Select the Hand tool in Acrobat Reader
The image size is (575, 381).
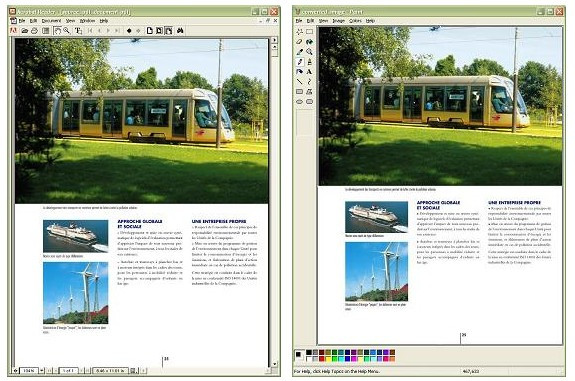pos(58,31)
